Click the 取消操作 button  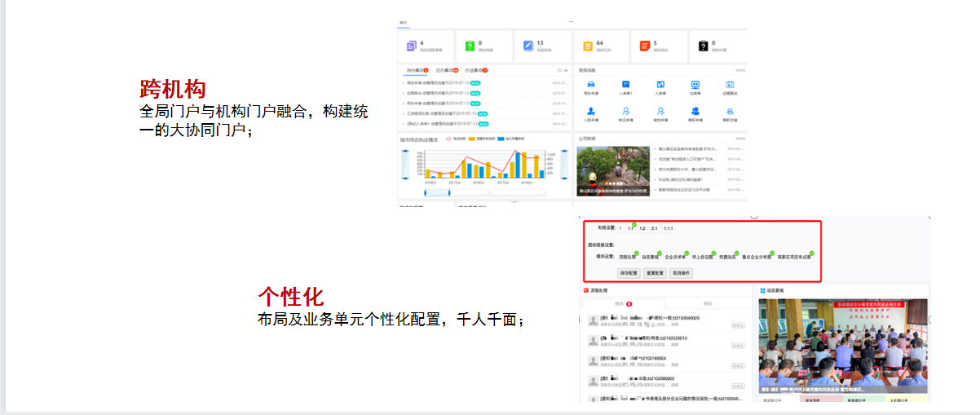[681, 273]
